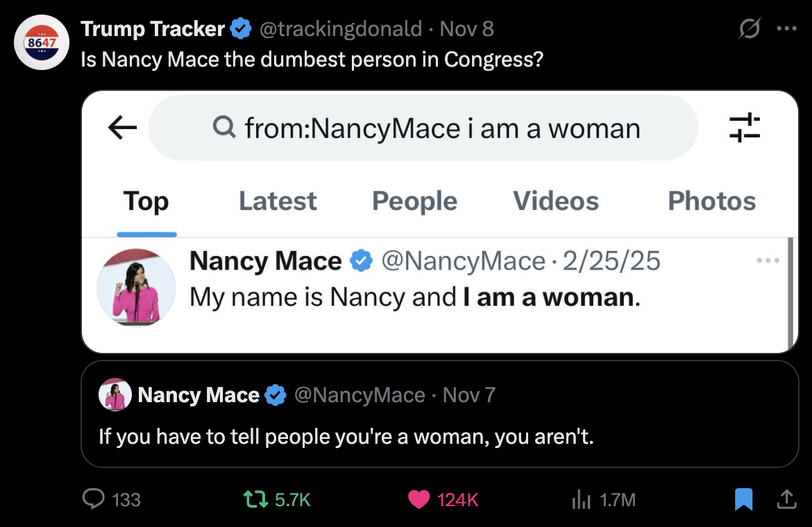
Task: Toggle the blue bookmark icon
Action: point(743,499)
